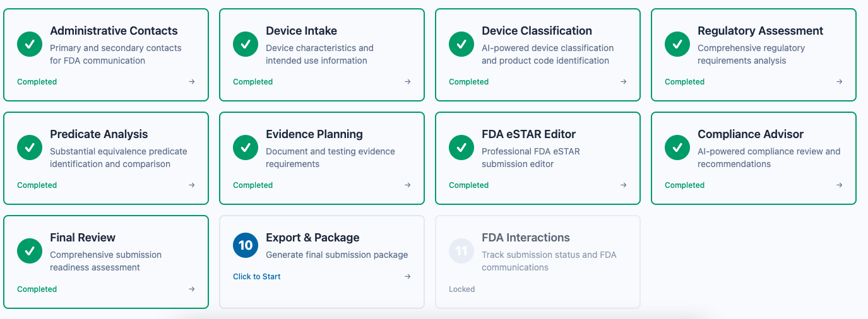Click the arrow on Compliance Advisor card
Screen dimensions: 868x319
pos(840,185)
